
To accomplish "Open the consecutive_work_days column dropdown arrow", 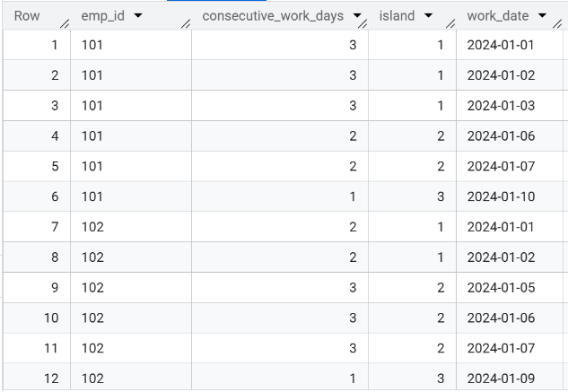I will 357,15.
